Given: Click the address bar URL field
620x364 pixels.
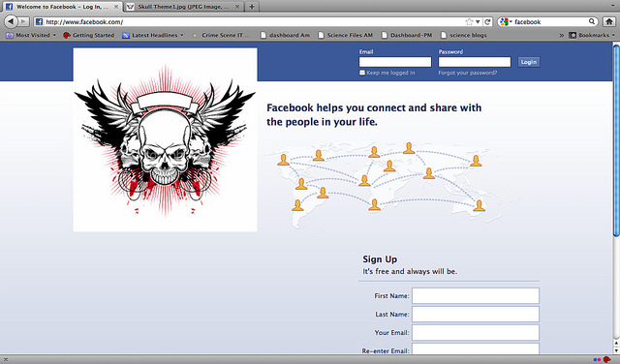Looking at the screenshot, I should pos(253,21).
